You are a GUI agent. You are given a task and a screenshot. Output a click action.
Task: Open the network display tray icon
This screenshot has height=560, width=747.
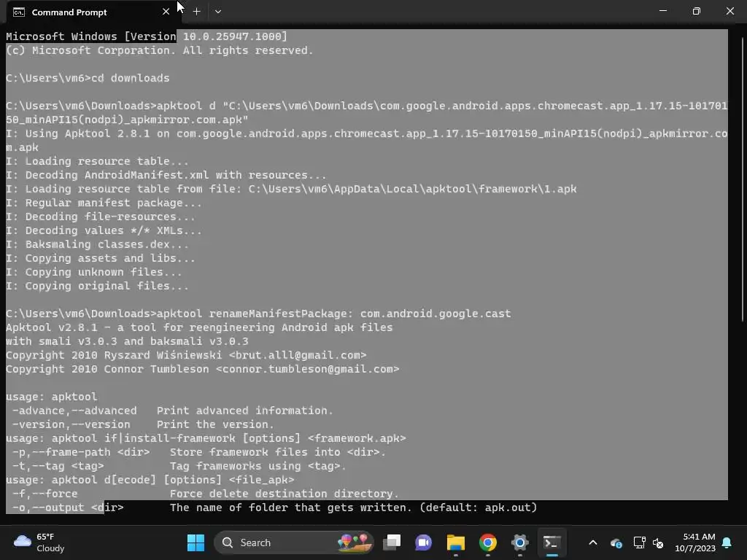[x=639, y=542]
